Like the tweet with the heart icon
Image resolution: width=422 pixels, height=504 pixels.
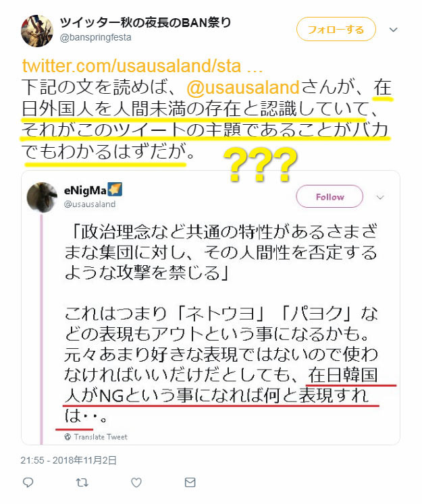[x=136, y=482]
